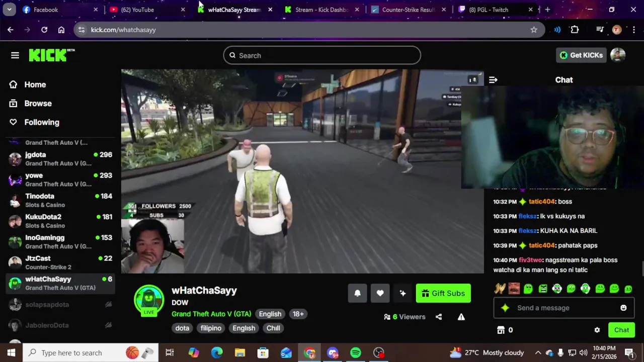Open a new browser tab
644x362 pixels.
pos(547,10)
